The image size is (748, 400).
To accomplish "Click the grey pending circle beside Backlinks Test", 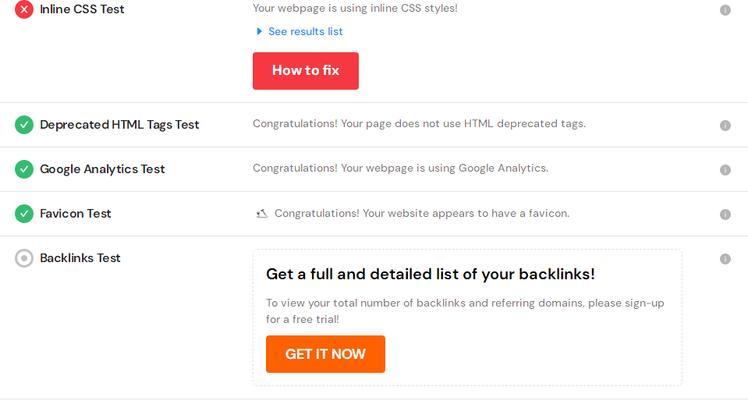I will click(x=24, y=258).
